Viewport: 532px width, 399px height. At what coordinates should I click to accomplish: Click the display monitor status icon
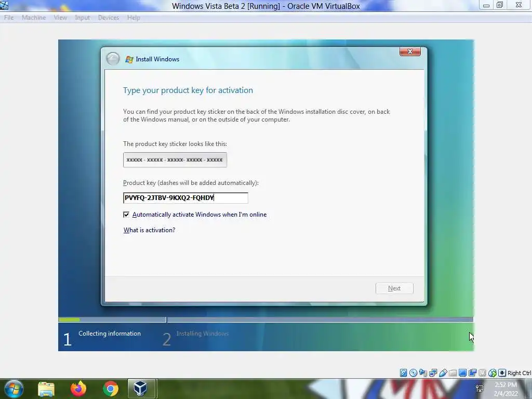coord(462,373)
